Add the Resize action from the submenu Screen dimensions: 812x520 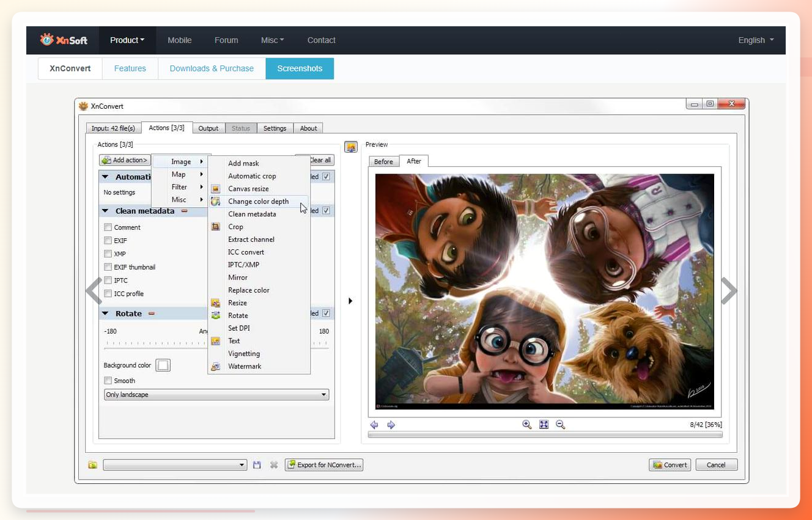click(237, 303)
